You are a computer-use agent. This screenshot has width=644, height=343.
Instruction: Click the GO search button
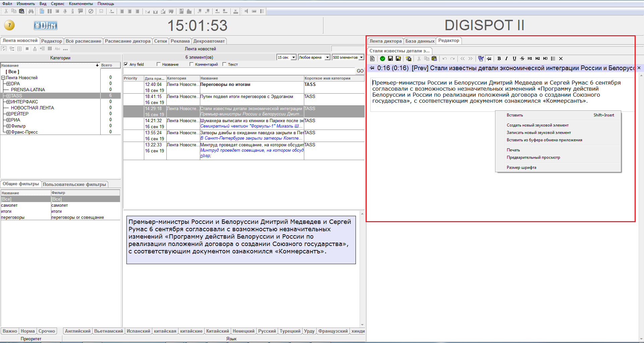tap(360, 71)
